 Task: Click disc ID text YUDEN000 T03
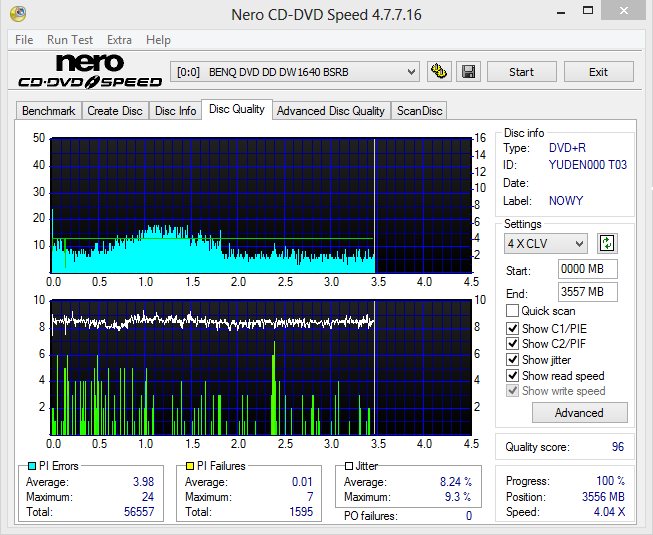click(x=588, y=165)
